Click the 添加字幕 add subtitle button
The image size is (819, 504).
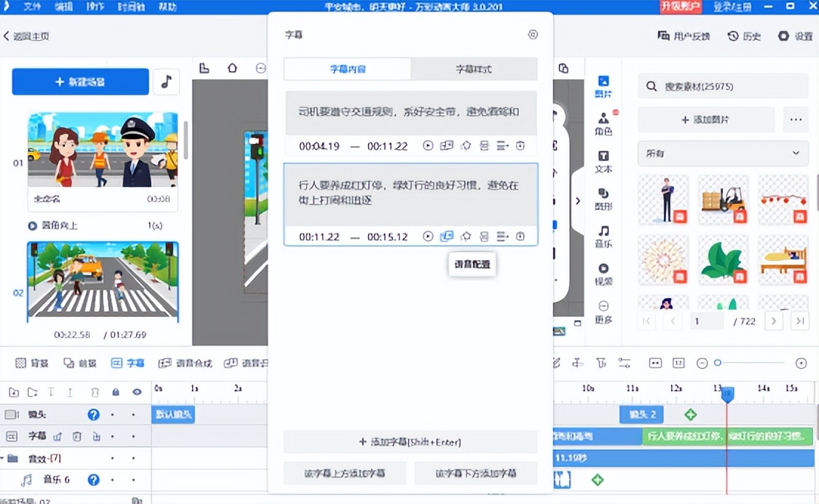pos(409,442)
